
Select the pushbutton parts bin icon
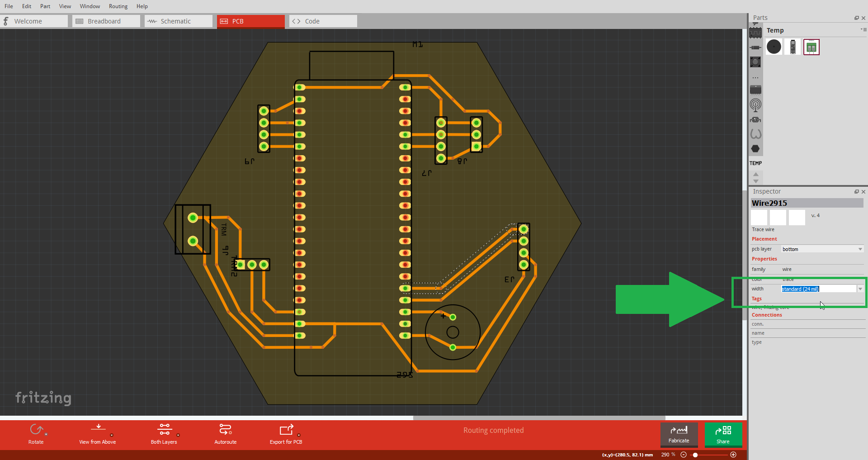pos(755,62)
